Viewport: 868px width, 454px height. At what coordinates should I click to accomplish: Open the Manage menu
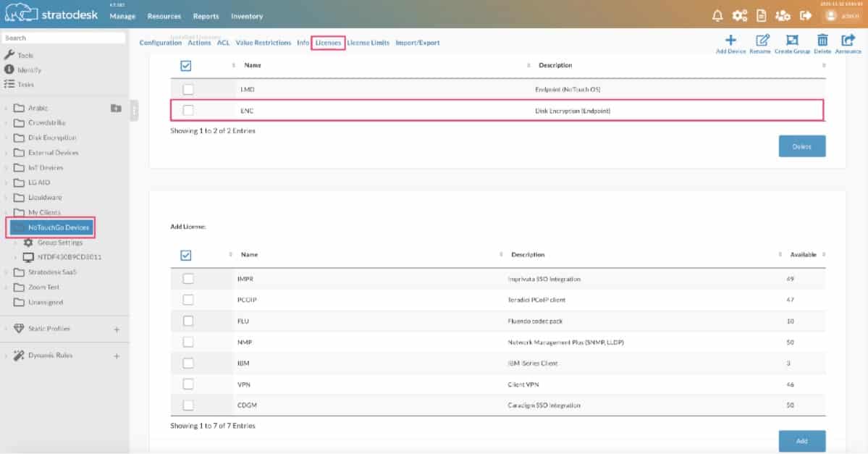coord(122,17)
